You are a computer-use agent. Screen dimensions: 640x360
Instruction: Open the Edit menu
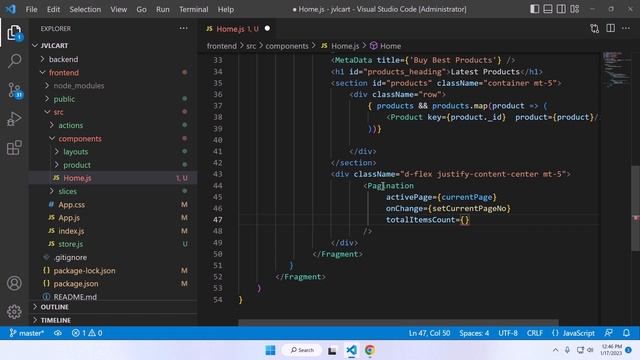[x=53, y=9]
